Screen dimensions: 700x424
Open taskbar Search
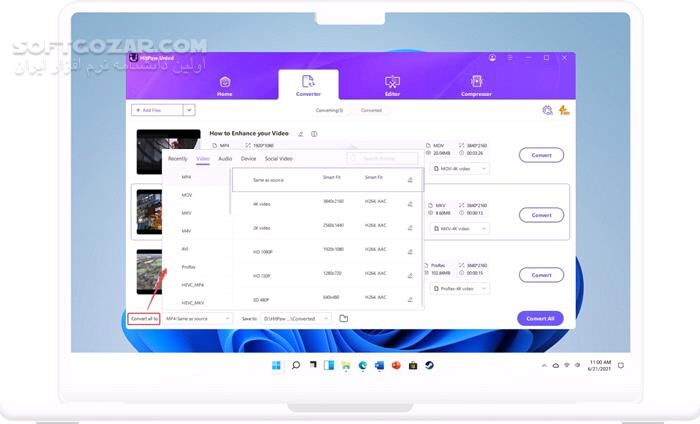point(296,366)
